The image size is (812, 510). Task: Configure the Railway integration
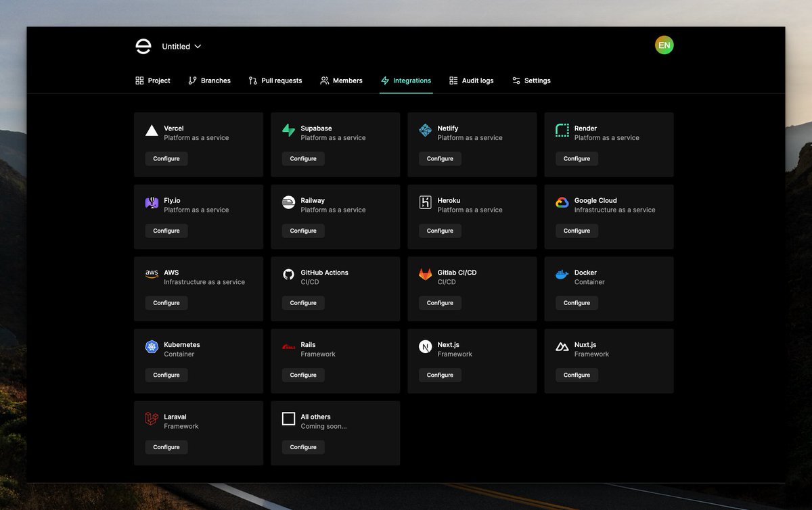pos(303,231)
